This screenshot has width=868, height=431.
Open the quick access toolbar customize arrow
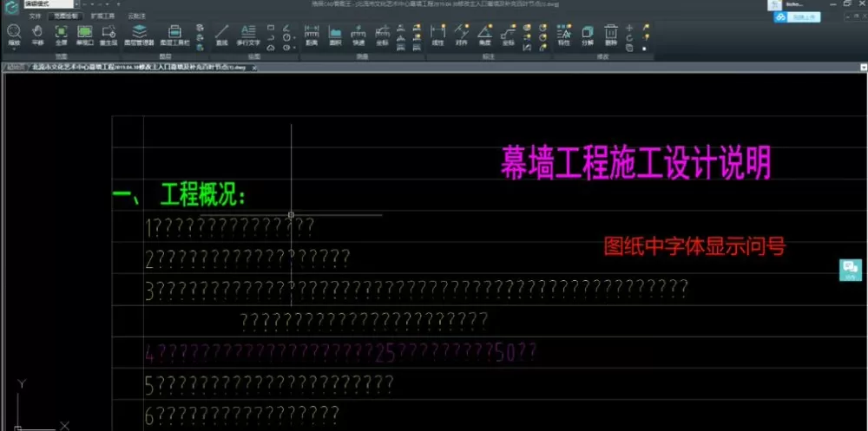point(118,3)
